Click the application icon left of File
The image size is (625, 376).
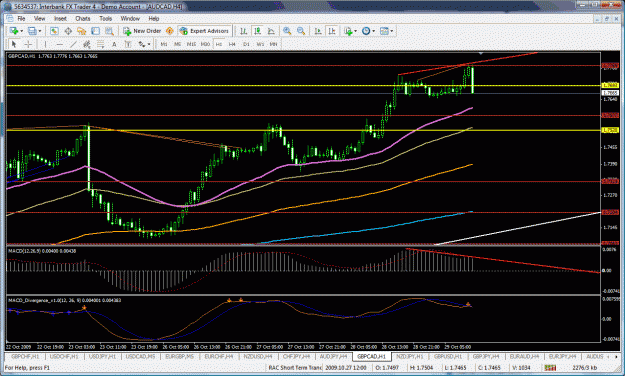[x=10, y=18]
